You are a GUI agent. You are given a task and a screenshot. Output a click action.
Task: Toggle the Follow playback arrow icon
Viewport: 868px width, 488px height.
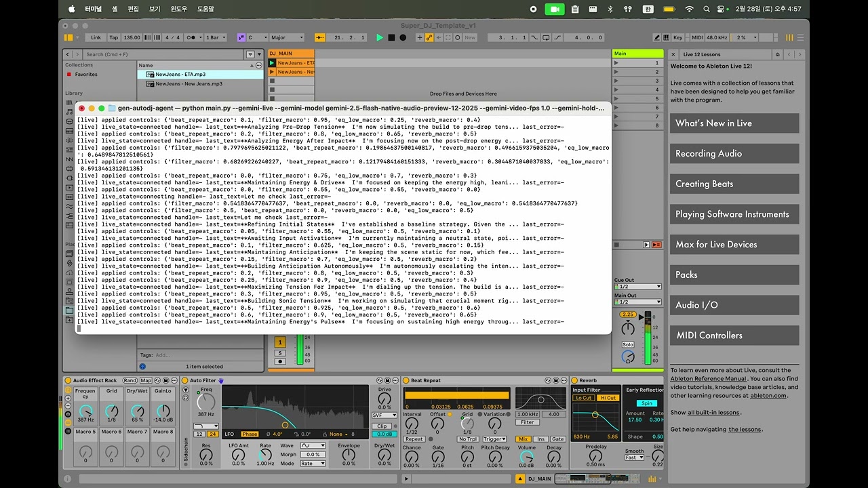click(x=320, y=37)
